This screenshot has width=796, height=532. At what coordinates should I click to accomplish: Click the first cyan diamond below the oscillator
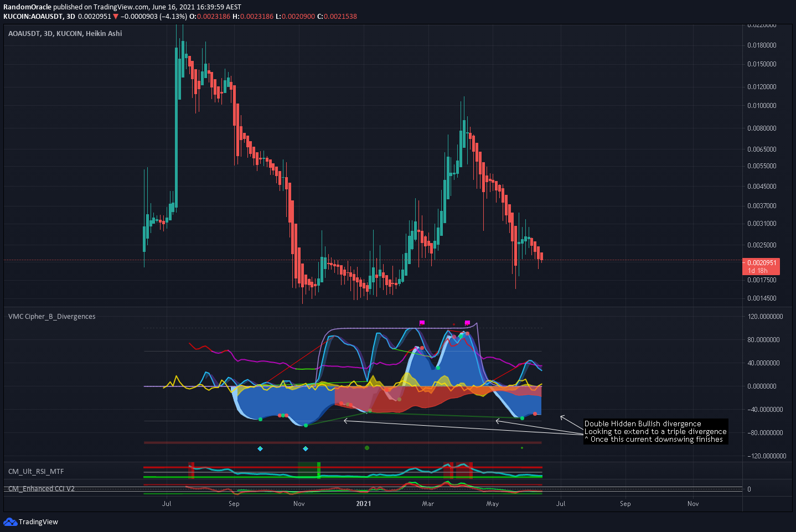[x=260, y=448]
